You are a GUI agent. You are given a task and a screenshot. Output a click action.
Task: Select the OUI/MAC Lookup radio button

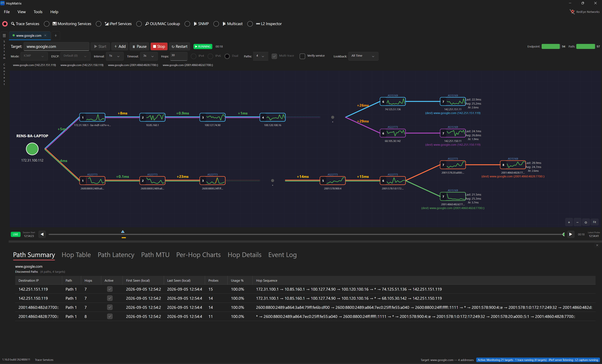click(x=139, y=24)
